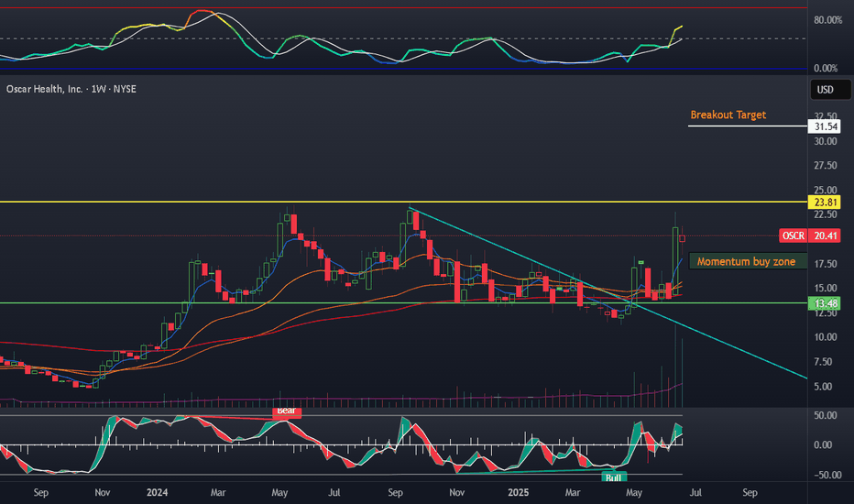
Task: Click the 2024 time axis label
Action: click(x=157, y=493)
